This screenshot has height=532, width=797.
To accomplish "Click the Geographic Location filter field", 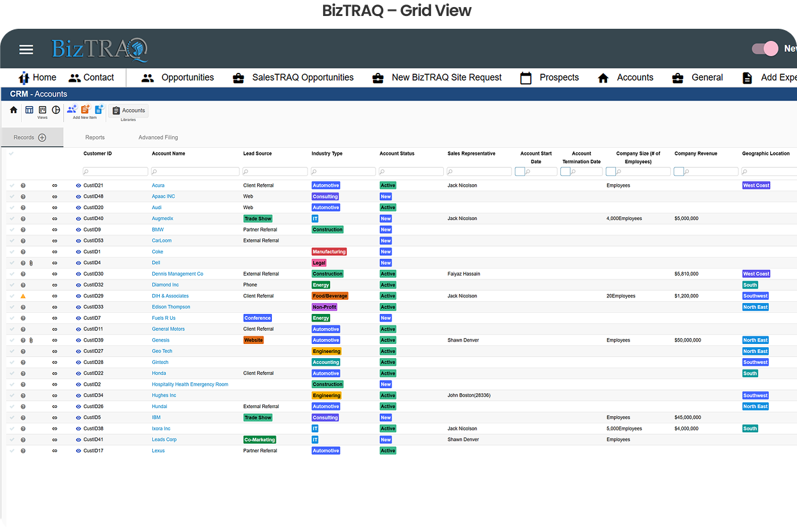I will click(769, 171).
